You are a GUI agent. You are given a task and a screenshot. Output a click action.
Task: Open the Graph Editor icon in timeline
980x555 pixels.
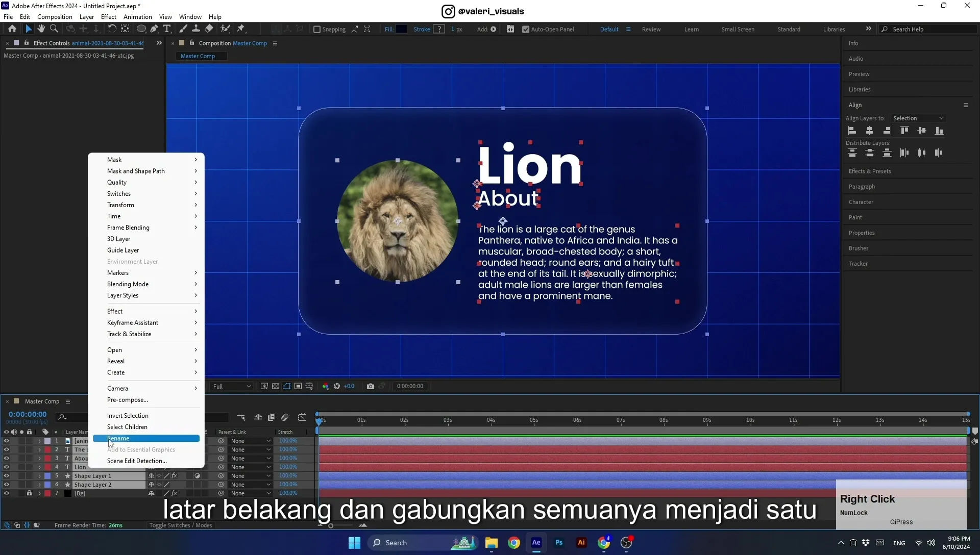(302, 417)
